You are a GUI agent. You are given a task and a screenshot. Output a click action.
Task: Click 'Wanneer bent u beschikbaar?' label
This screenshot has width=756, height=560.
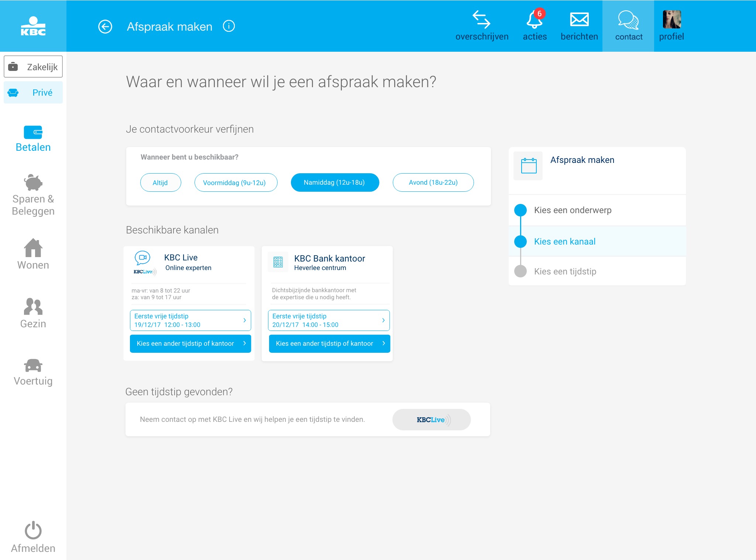[189, 157]
